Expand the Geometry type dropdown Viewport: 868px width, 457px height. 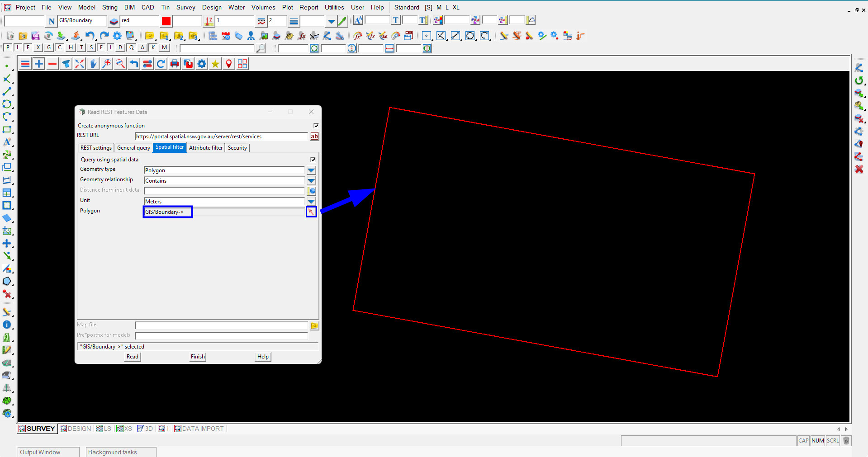(x=311, y=170)
